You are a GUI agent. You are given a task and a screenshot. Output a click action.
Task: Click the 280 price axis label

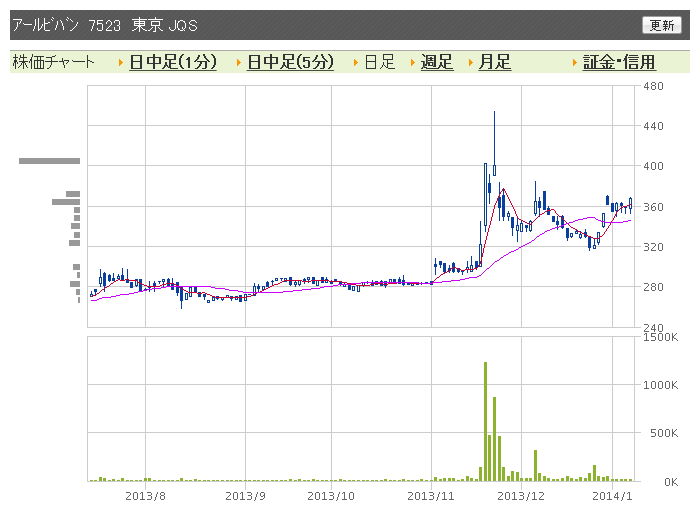pyautogui.click(x=653, y=287)
